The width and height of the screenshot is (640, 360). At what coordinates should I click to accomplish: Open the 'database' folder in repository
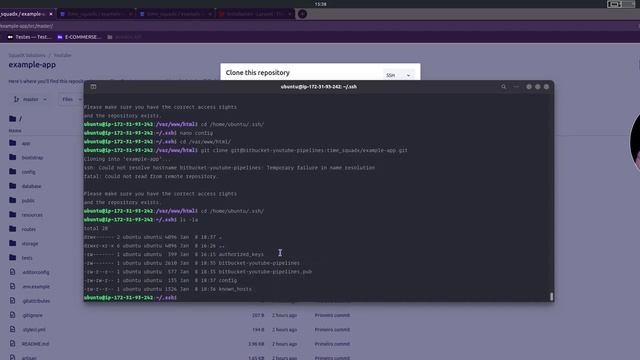[31, 186]
